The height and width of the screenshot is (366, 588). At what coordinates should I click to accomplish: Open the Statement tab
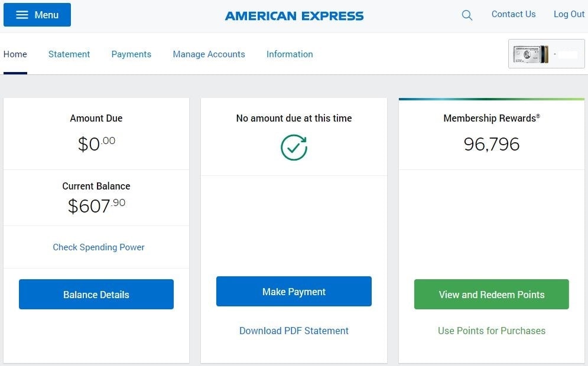click(69, 54)
